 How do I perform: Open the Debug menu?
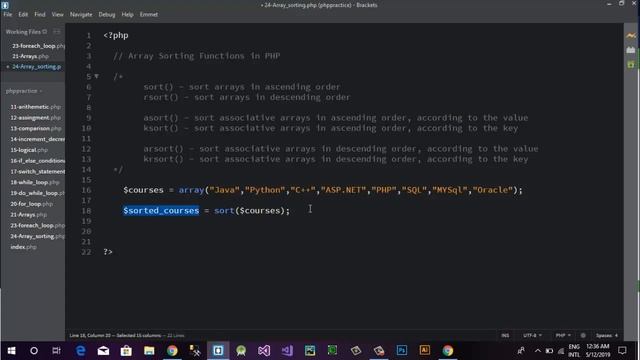[x=107, y=14]
